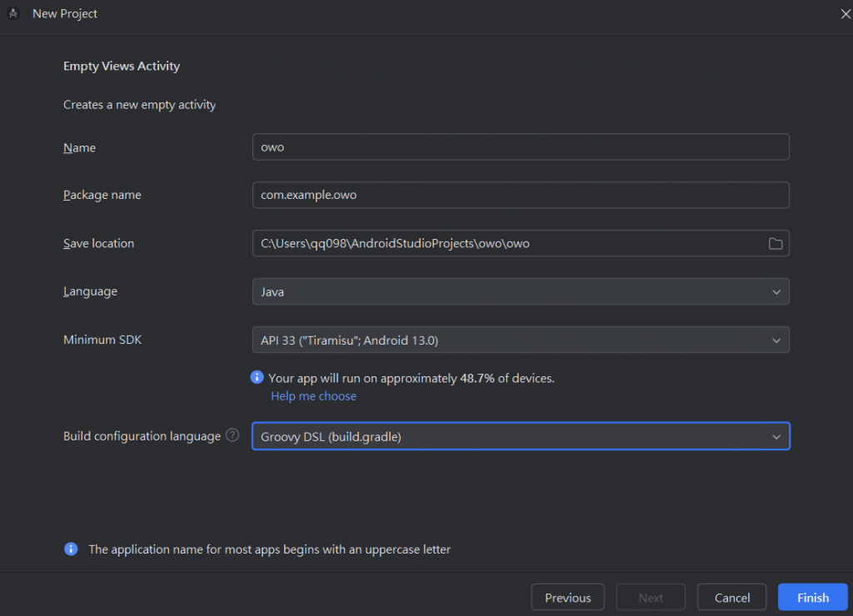
Task: Click the 'Empty Views Activity' heading
Action: click(122, 66)
